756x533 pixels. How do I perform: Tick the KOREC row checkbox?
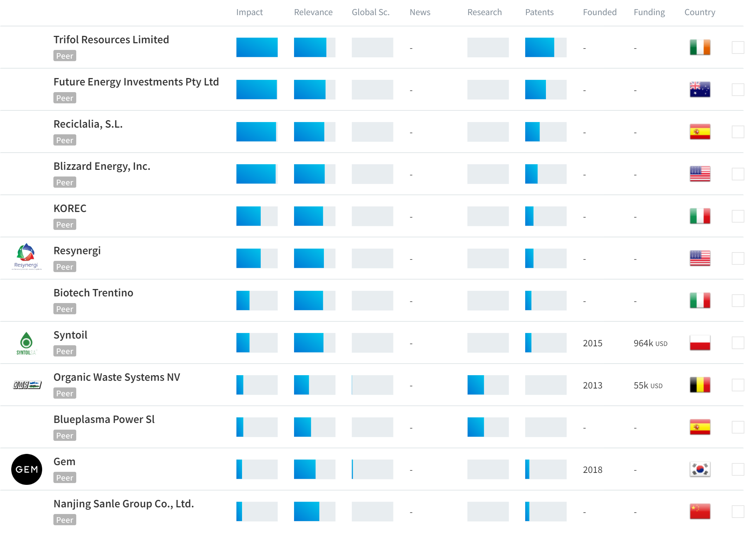(738, 216)
